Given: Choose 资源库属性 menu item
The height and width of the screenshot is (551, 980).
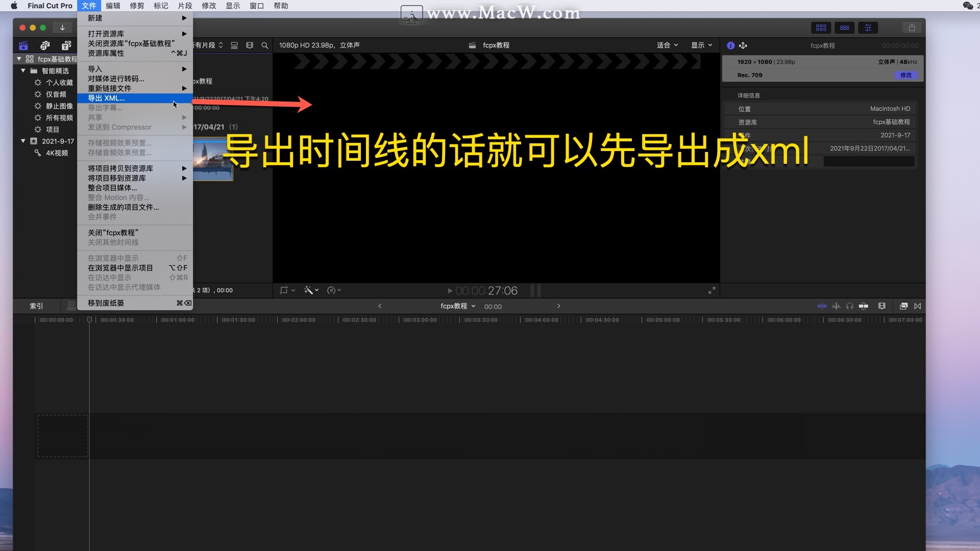Looking at the screenshot, I should [135, 53].
